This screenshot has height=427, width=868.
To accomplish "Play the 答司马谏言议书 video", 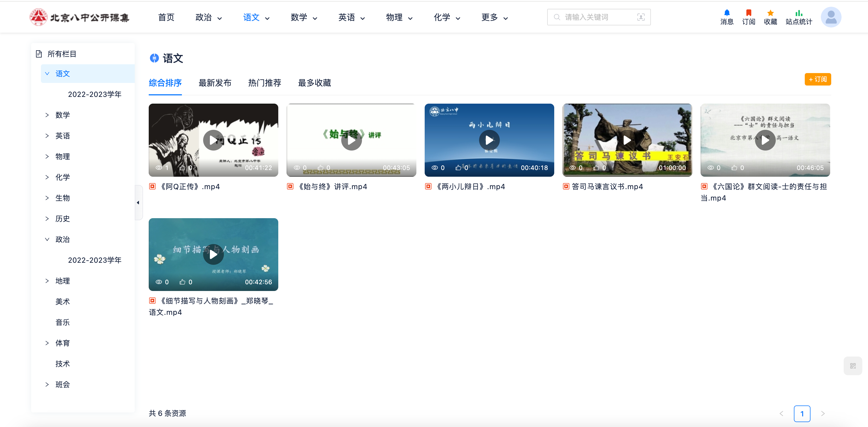I will point(627,140).
